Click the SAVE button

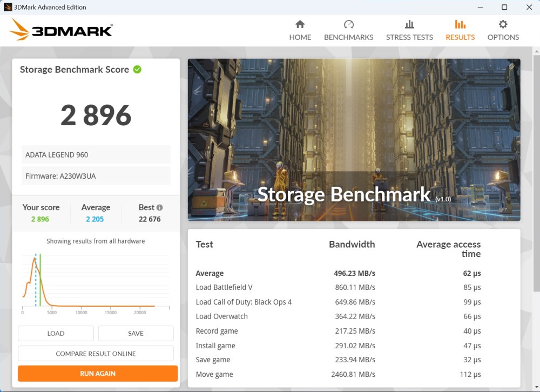click(x=136, y=334)
